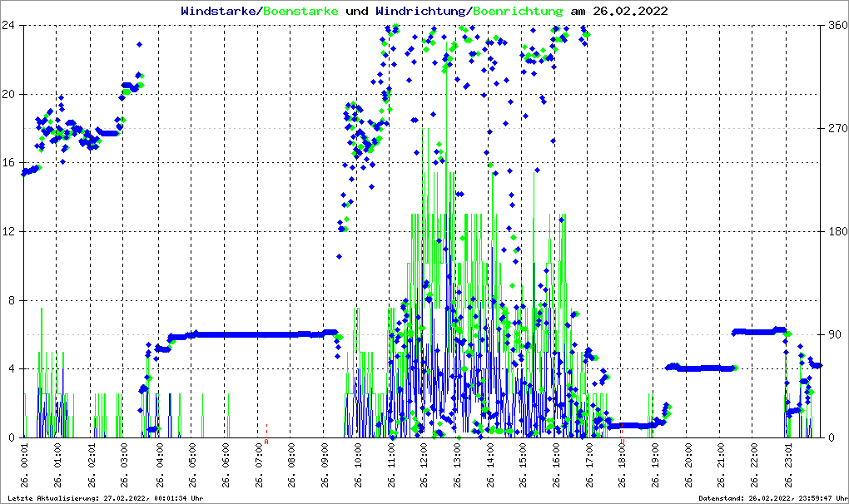Image resolution: width=849 pixels, height=504 pixels.
Task: Click the "18:00" time label
Action: tap(622, 457)
